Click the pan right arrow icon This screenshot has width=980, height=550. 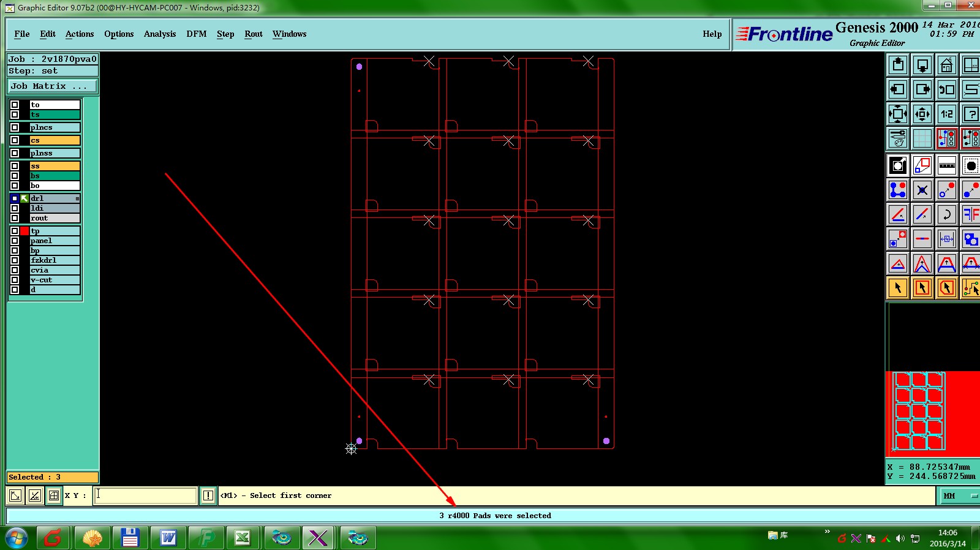click(922, 89)
